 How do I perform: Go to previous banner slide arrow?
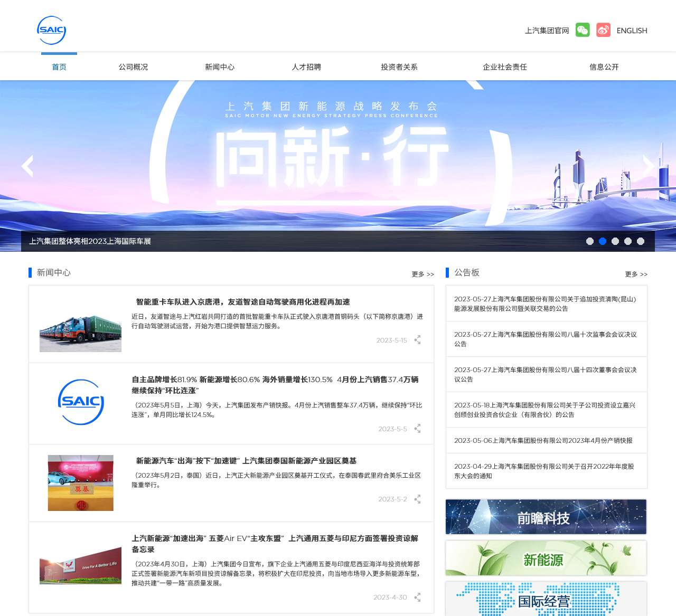pyautogui.click(x=27, y=166)
